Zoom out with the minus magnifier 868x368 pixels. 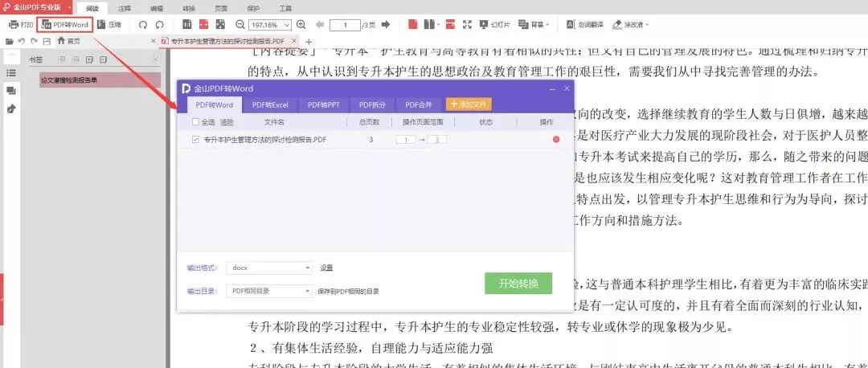[x=240, y=24]
